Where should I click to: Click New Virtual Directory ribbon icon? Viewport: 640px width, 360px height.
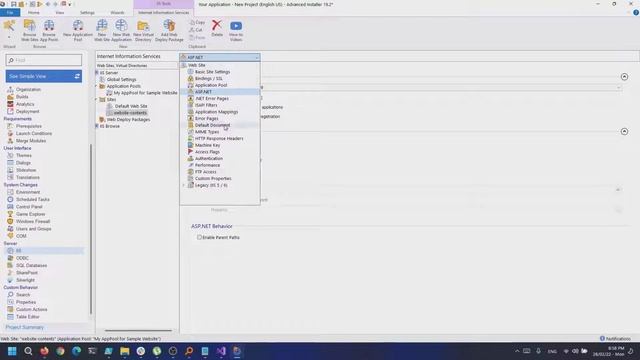click(x=143, y=30)
